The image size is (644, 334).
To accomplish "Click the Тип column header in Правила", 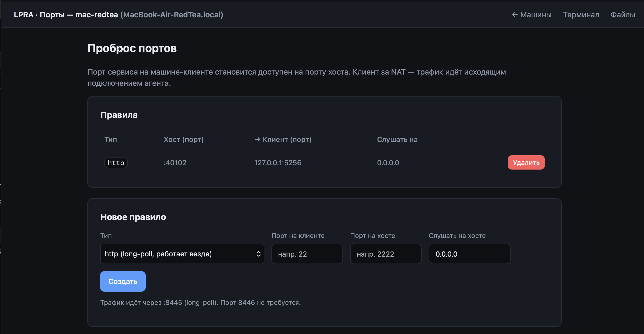I will pos(111,139).
